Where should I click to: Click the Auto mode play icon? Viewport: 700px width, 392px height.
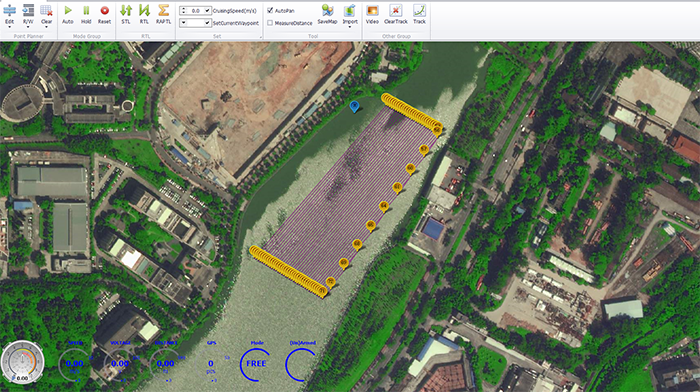[x=68, y=10]
